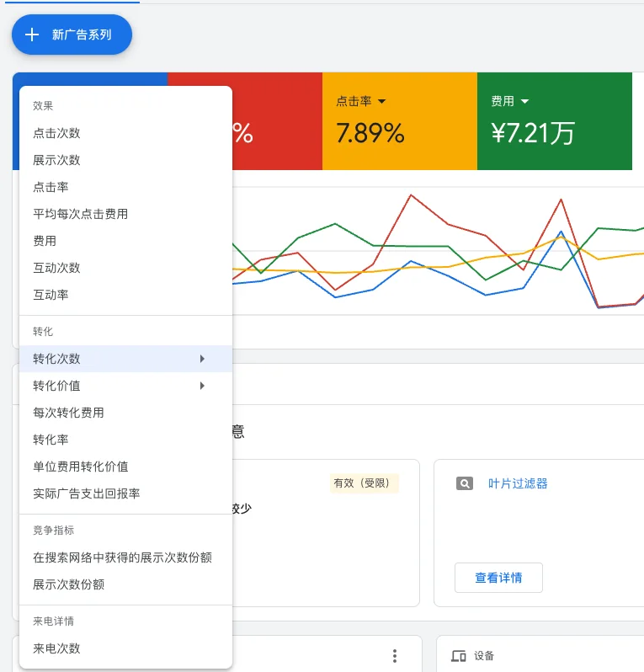Choose 展示次数份额 metric
Screen dimensions: 644x672
[x=125, y=584]
